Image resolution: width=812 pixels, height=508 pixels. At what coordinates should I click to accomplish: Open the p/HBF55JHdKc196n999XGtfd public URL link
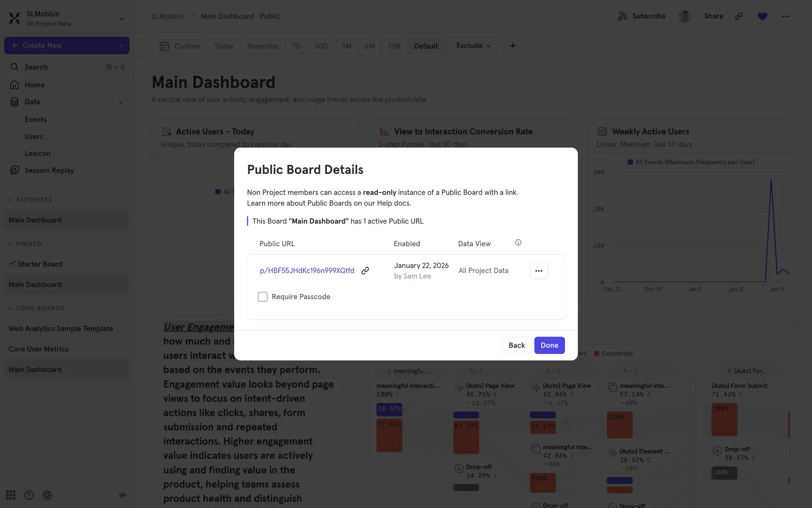pyautogui.click(x=307, y=271)
